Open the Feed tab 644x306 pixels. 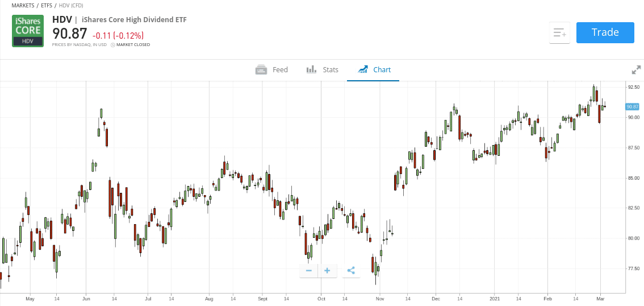click(x=271, y=69)
